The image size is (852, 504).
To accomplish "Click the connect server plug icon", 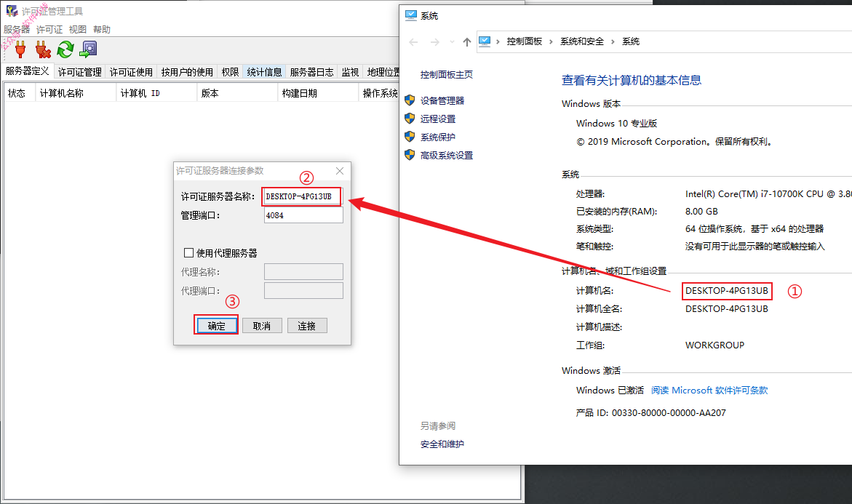I will click(20, 49).
